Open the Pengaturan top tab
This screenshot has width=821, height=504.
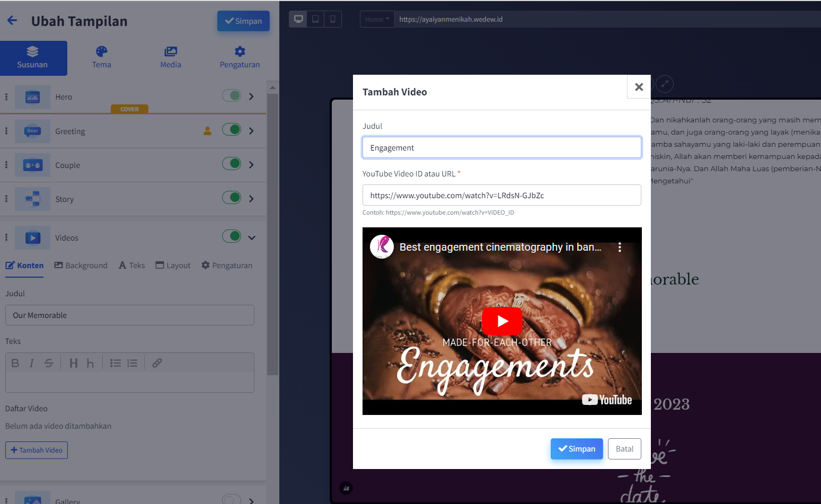[240, 58]
